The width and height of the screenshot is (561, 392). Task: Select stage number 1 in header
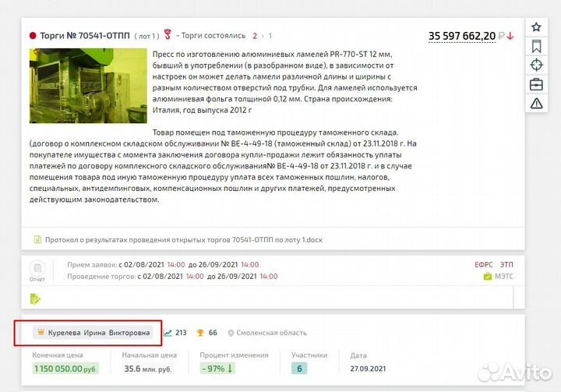tap(270, 36)
